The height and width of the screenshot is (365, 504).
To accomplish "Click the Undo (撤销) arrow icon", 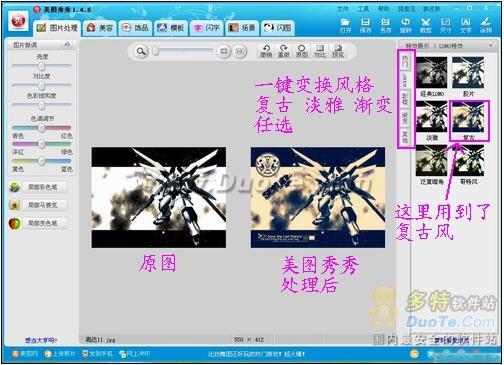I will (x=266, y=51).
